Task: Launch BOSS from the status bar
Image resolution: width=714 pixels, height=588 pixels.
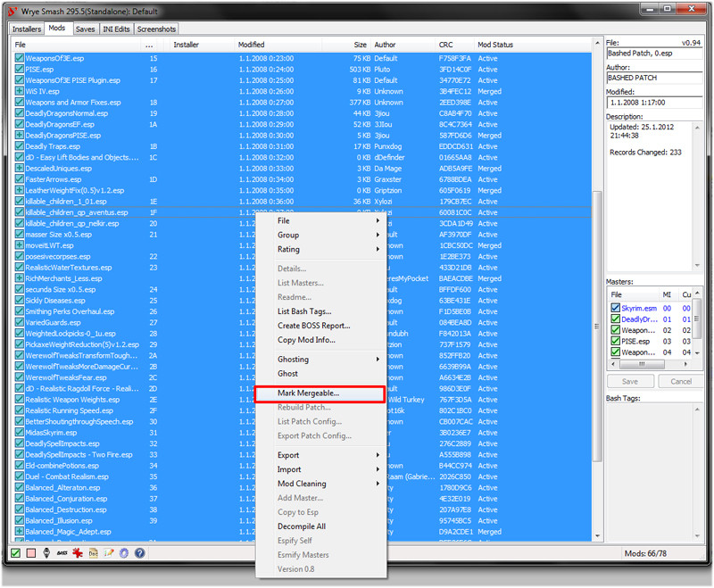Action: (62, 553)
